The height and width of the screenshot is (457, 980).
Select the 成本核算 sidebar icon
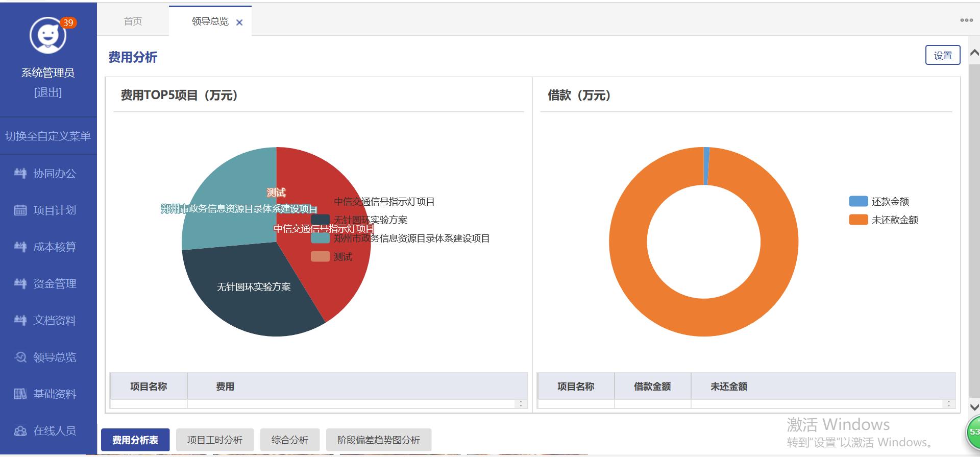(20, 247)
